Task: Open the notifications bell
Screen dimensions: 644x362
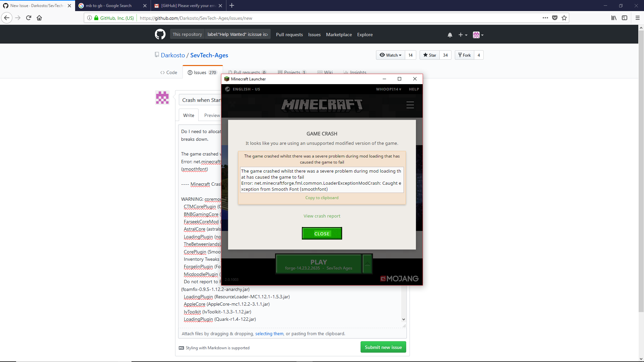Action: 450,35
